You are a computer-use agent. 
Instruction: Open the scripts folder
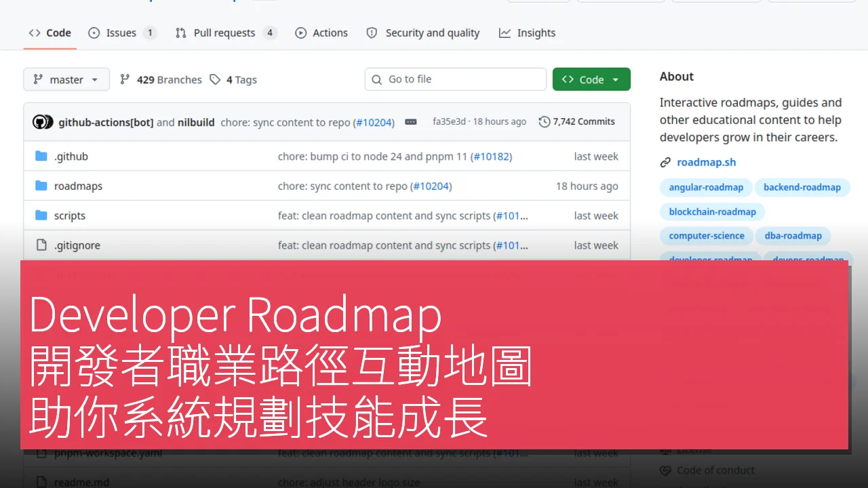70,216
